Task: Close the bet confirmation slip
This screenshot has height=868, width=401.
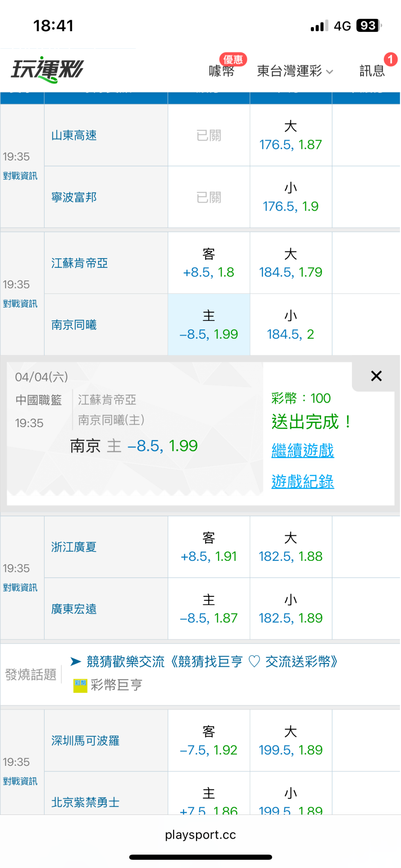Action: (376, 376)
